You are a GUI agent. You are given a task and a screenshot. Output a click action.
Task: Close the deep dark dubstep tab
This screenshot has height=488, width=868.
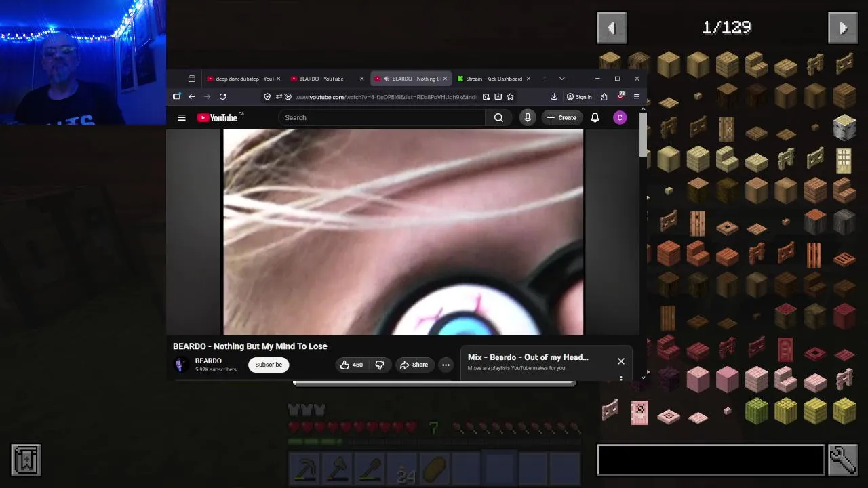(x=278, y=79)
